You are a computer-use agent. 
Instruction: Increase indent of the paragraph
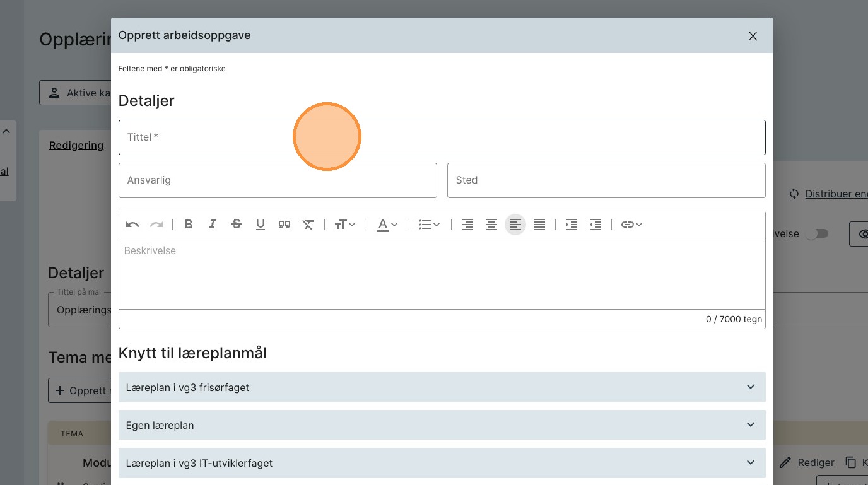click(572, 225)
